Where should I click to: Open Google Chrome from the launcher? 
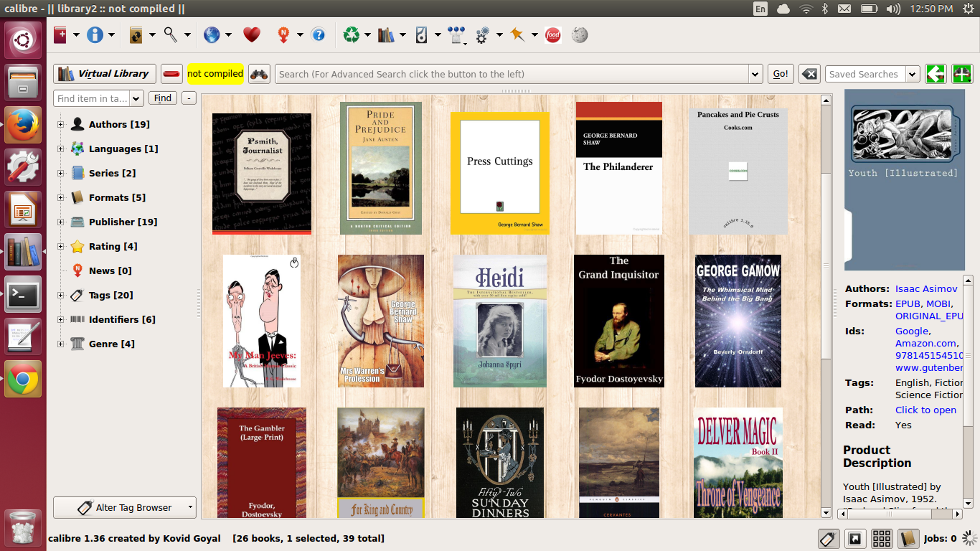(x=23, y=379)
